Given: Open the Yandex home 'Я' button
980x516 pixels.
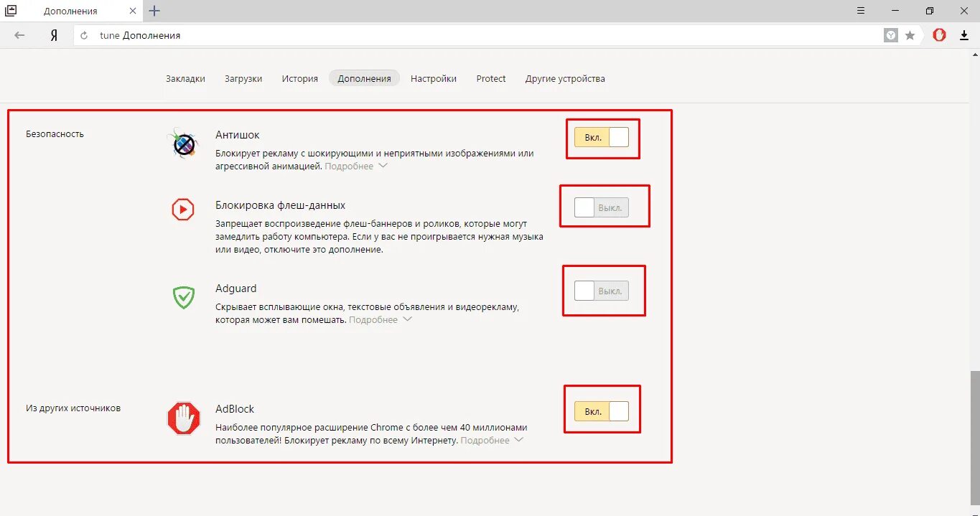Looking at the screenshot, I should (54, 35).
